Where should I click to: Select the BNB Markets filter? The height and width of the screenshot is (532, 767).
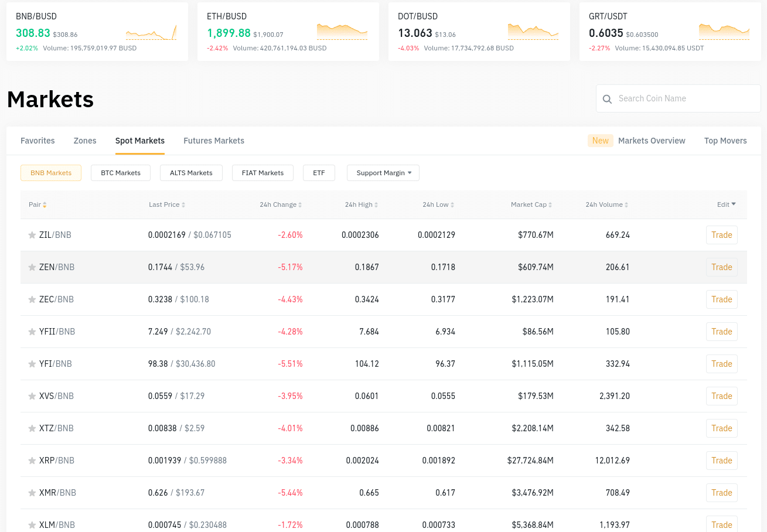click(51, 173)
